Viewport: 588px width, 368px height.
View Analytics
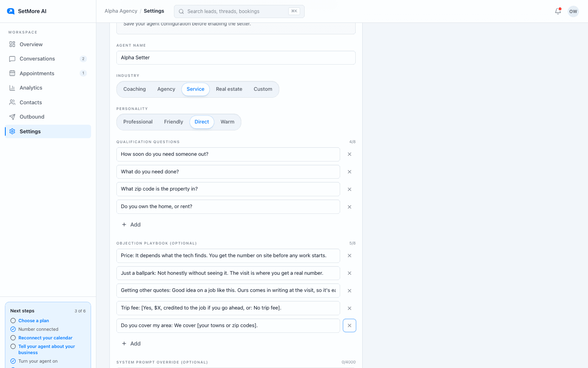(x=48, y=88)
